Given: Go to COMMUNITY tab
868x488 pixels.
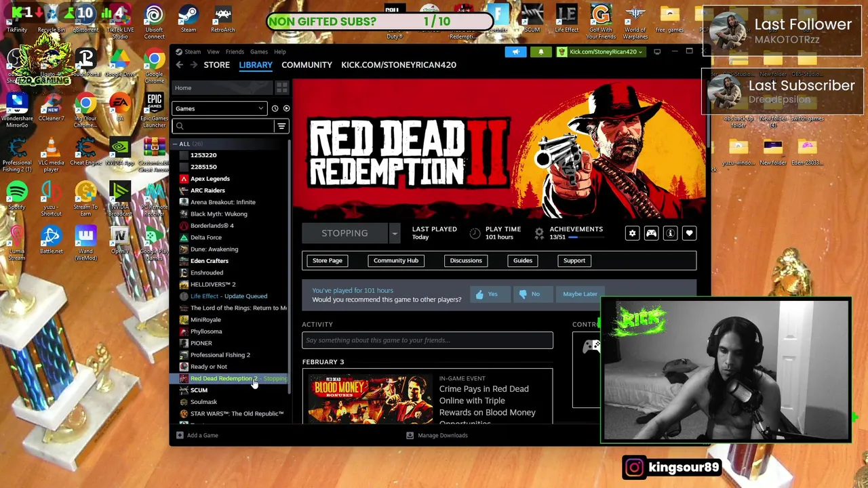Looking at the screenshot, I should click(x=307, y=65).
